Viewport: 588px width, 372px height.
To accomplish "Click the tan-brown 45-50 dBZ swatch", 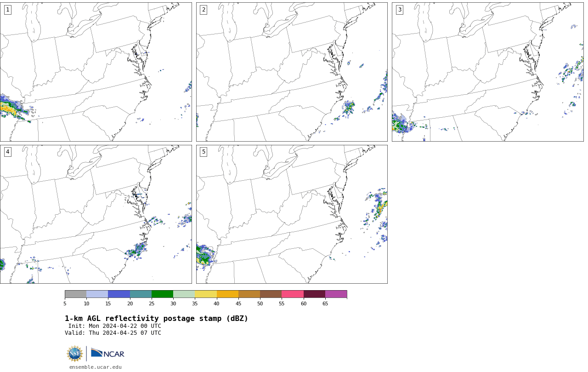I will click(x=249, y=294).
